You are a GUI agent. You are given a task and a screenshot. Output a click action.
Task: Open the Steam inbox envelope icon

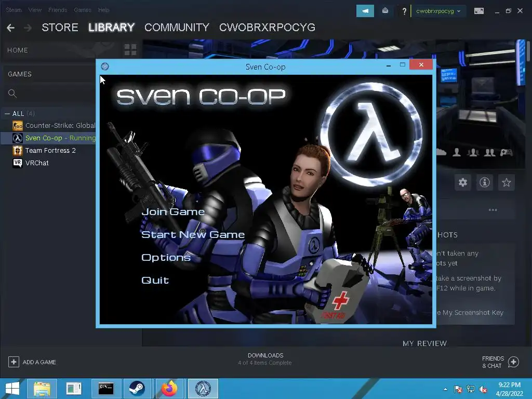[385, 11]
